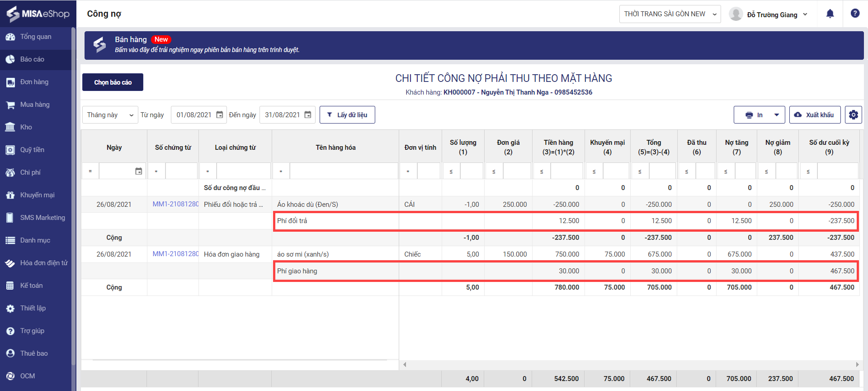Click the 'Chọn báo cáo' button

coord(113,82)
